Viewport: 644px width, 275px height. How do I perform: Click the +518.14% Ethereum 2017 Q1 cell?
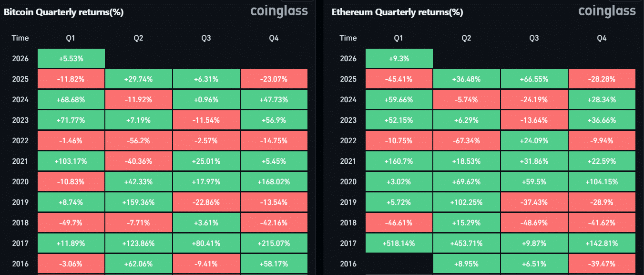click(x=399, y=243)
